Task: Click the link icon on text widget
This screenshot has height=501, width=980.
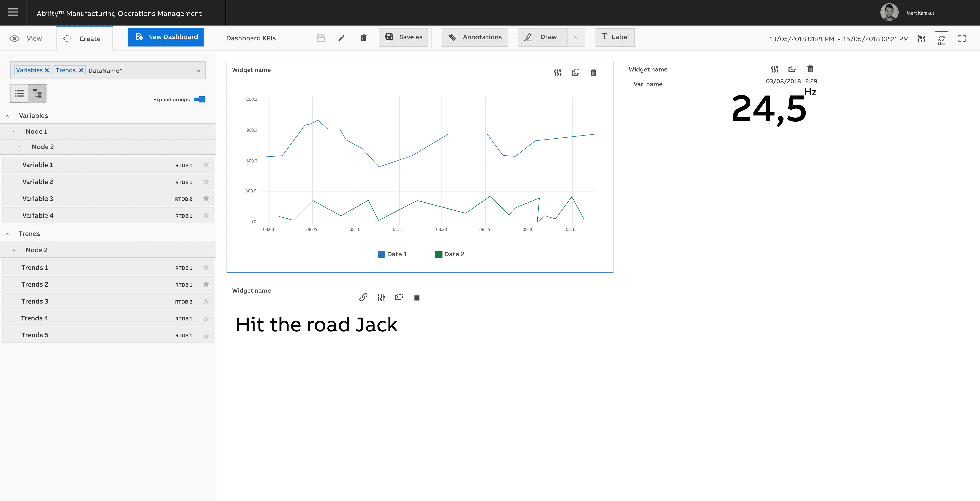Action: coord(363,297)
